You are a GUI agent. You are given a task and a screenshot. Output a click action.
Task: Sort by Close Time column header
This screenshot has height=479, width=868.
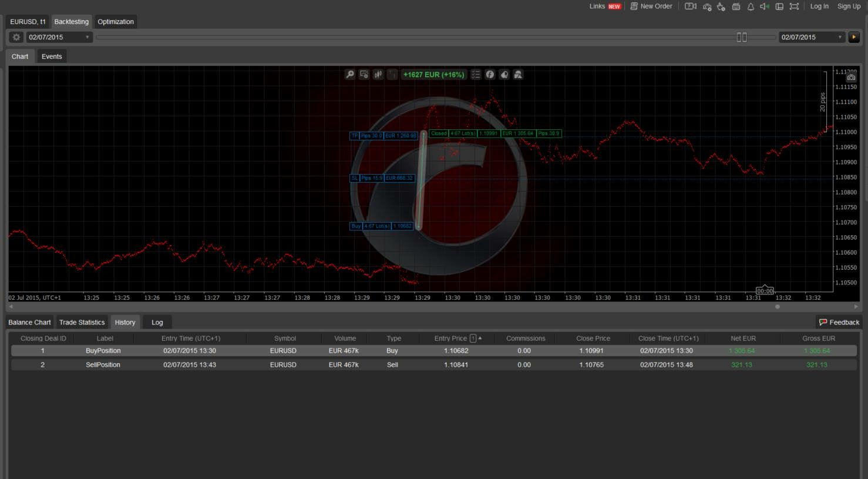point(668,339)
